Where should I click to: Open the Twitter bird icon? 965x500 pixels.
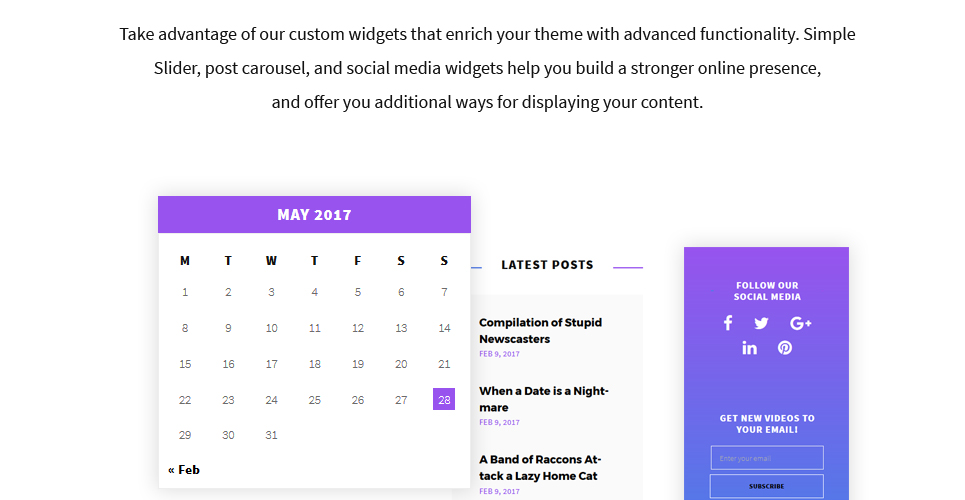pyautogui.click(x=761, y=323)
